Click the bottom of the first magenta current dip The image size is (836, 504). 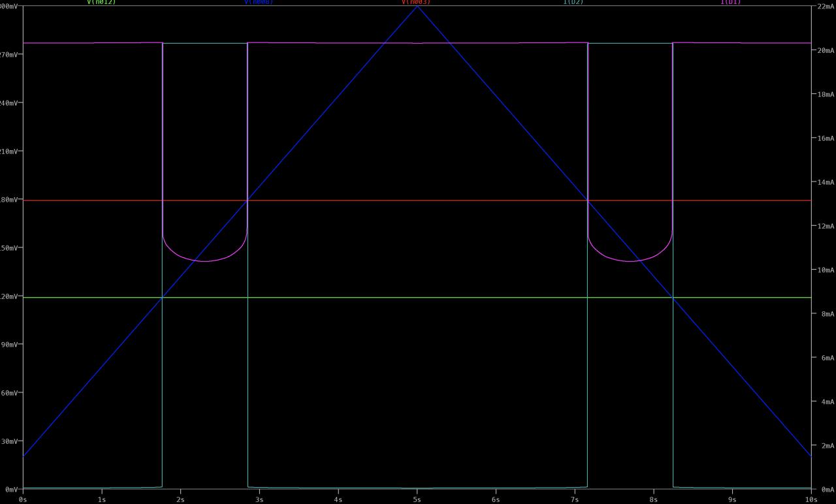[205, 261]
